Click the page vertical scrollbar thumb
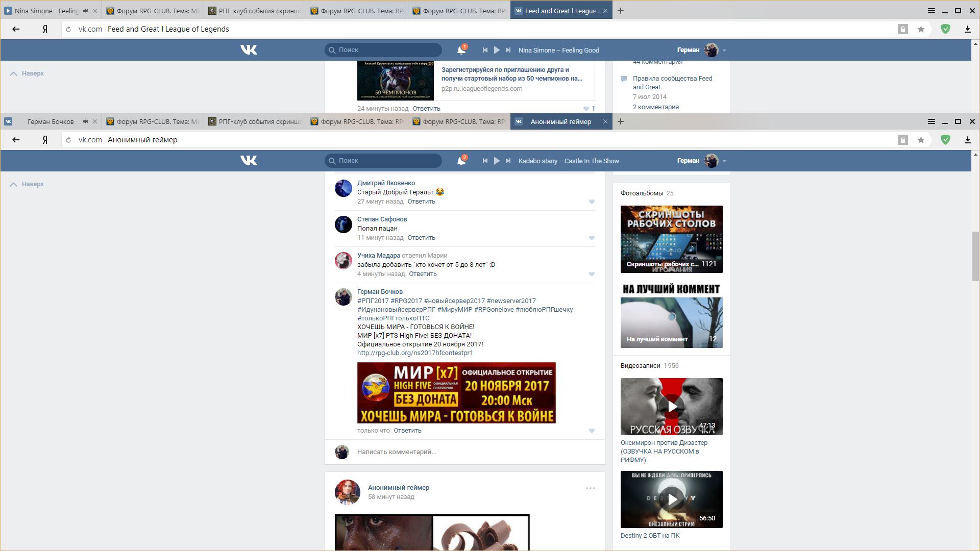 tap(975, 255)
